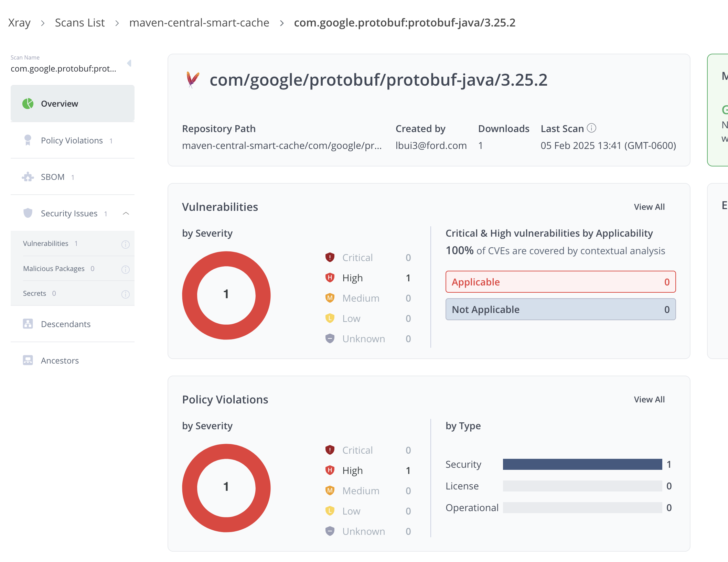This screenshot has height=562, width=728.
Task: Click the Security type bar
Action: (x=582, y=464)
